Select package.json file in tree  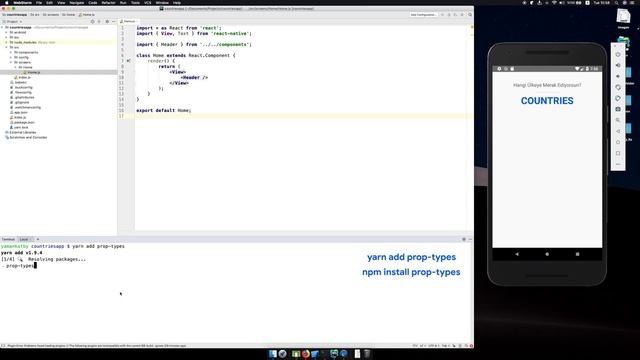tap(22, 122)
